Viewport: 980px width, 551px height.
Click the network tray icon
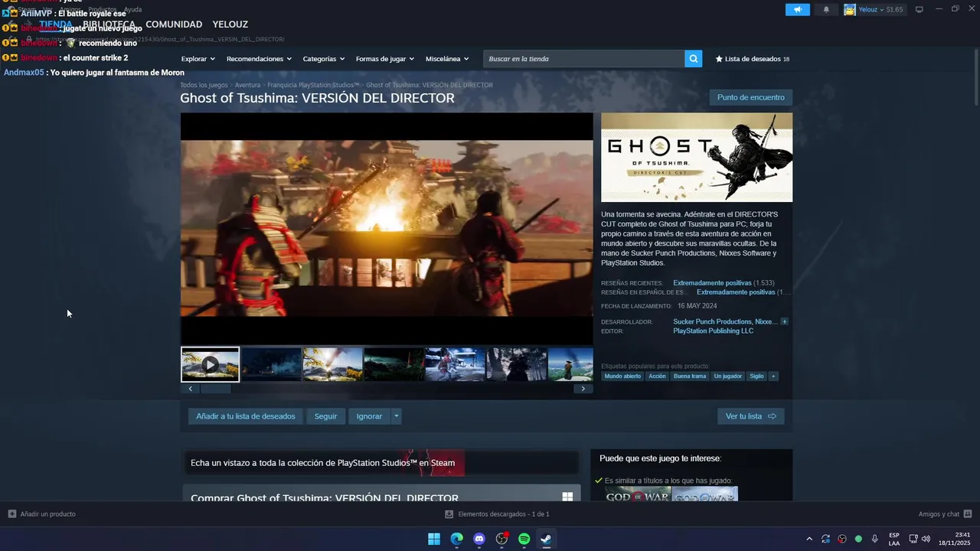(913, 539)
